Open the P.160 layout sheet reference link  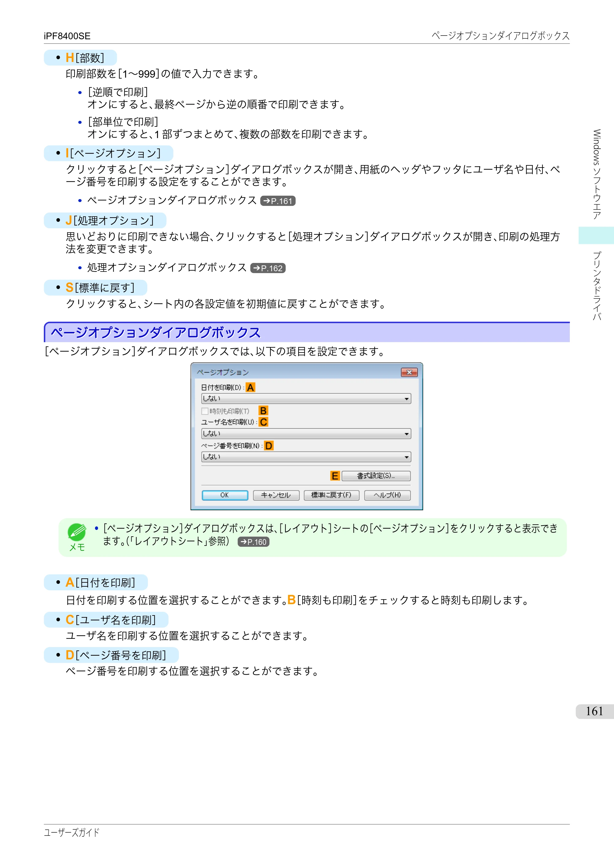click(253, 542)
